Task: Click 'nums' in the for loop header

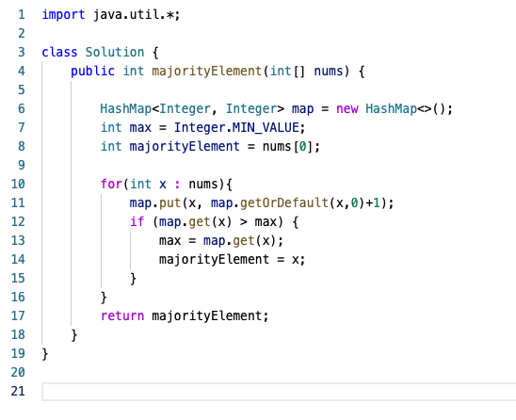Action: 202,184
